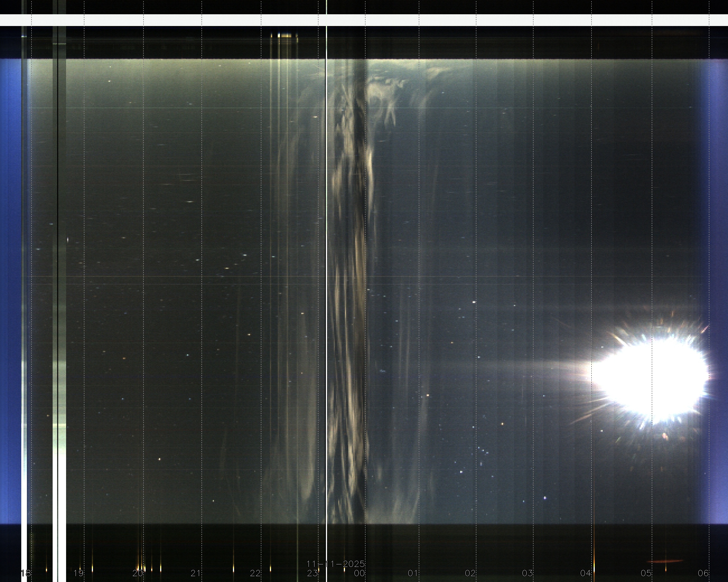The height and width of the screenshot is (582, 728).
Task: Click the 05 hour label
Action: pyautogui.click(x=646, y=573)
